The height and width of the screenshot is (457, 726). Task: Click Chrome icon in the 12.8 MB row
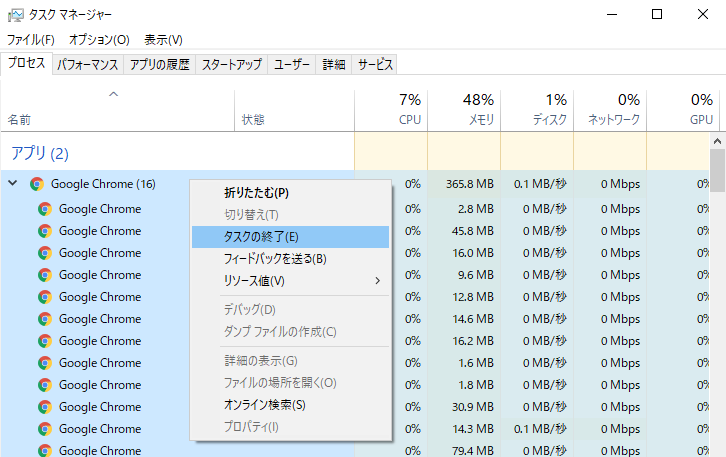point(45,297)
